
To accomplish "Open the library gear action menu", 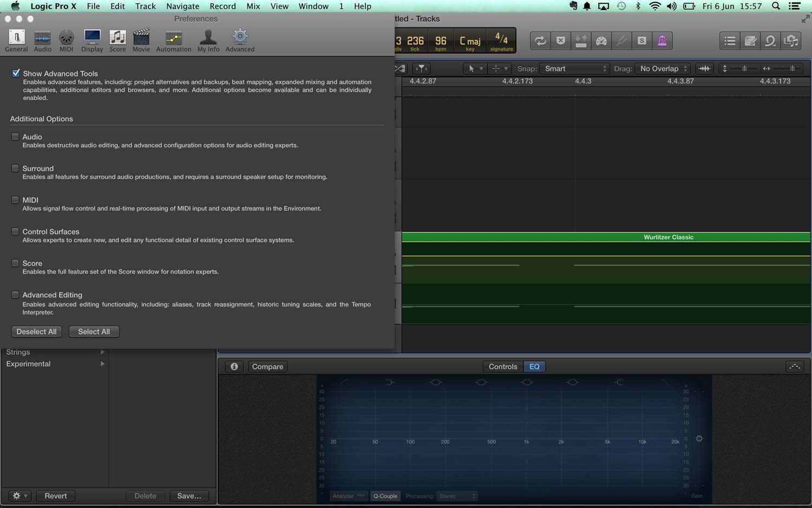I will click(x=20, y=496).
